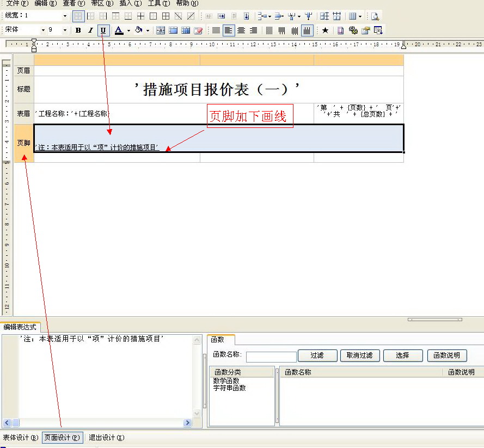484x448 pixels.
Task: Open the gears settings icon
Action: pyautogui.click(x=353, y=30)
